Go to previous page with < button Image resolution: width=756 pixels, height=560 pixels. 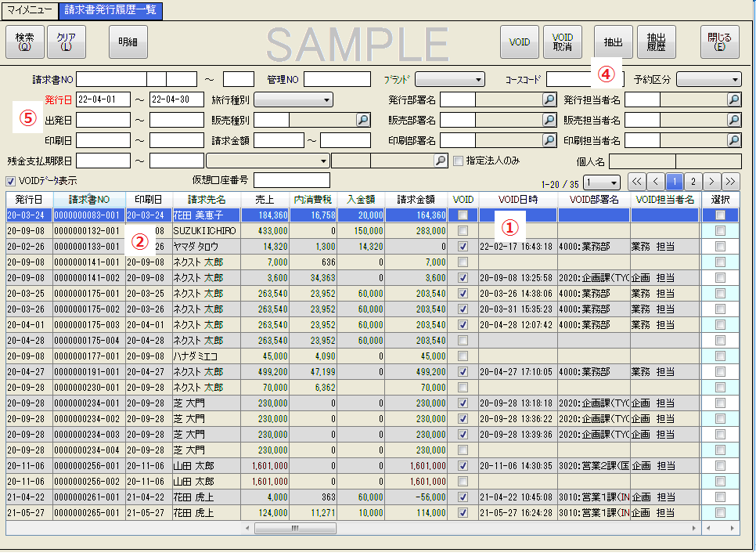coord(656,182)
